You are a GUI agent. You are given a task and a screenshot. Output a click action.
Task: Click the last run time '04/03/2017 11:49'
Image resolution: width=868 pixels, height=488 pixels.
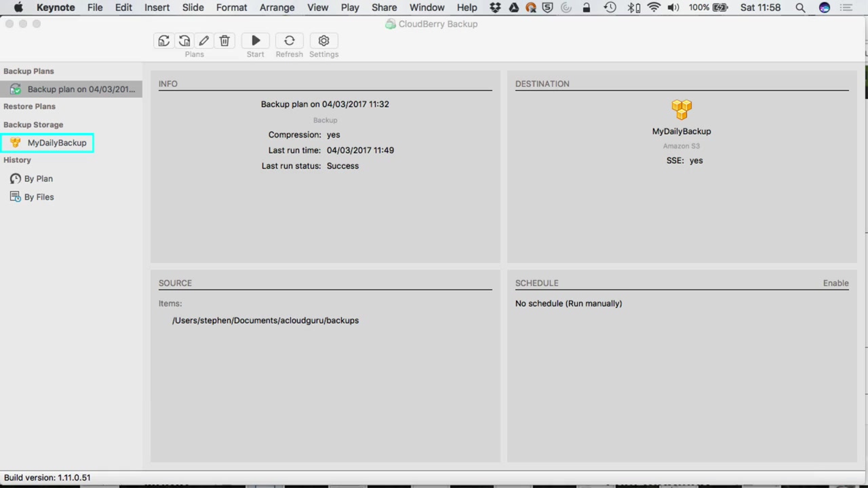[360, 150]
